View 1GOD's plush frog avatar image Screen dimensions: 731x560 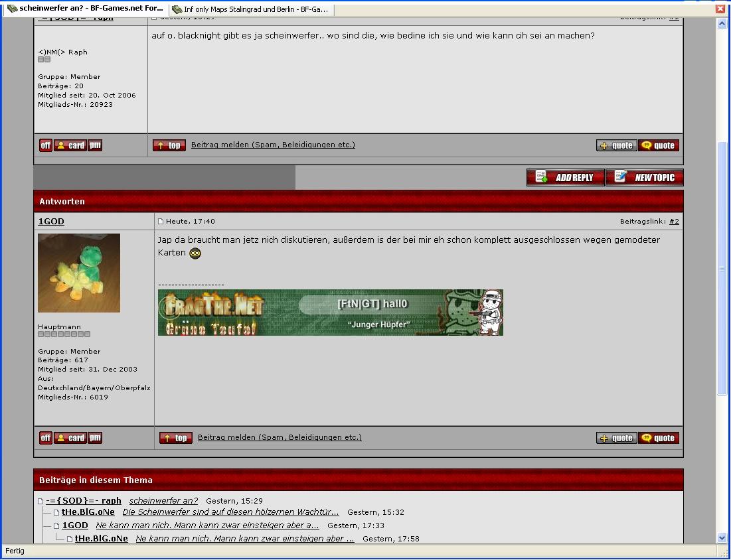point(79,273)
